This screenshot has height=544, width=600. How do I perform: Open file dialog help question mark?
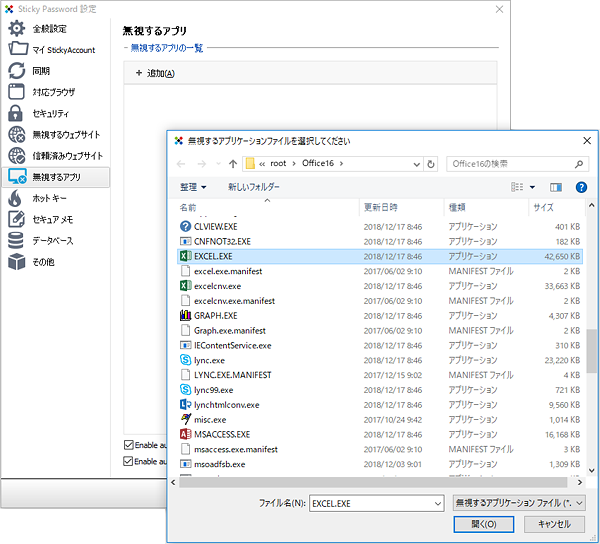[581, 187]
